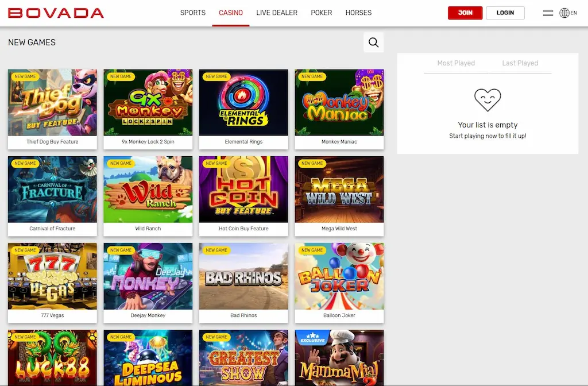Viewport: 588px width, 386px height.
Task: Select the Casino nav item
Action: coord(231,13)
